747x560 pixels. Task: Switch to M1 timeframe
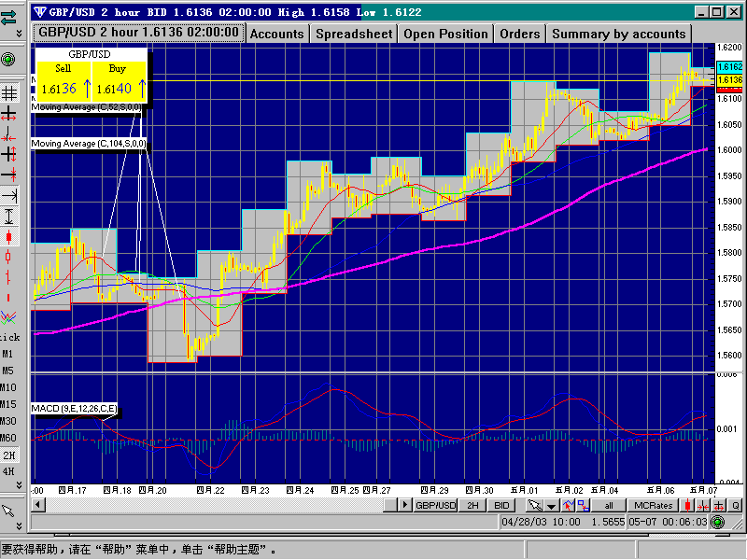pyautogui.click(x=7, y=355)
